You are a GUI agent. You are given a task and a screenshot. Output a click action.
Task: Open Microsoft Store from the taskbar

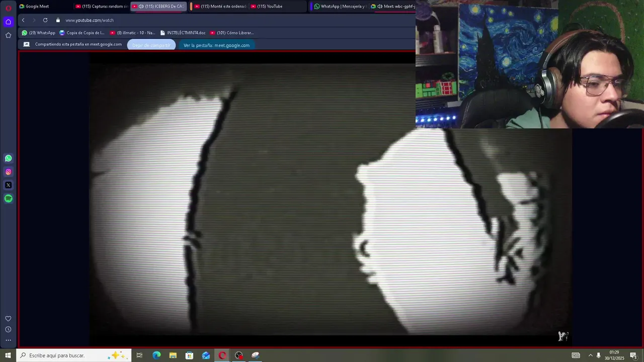(x=189, y=355)
